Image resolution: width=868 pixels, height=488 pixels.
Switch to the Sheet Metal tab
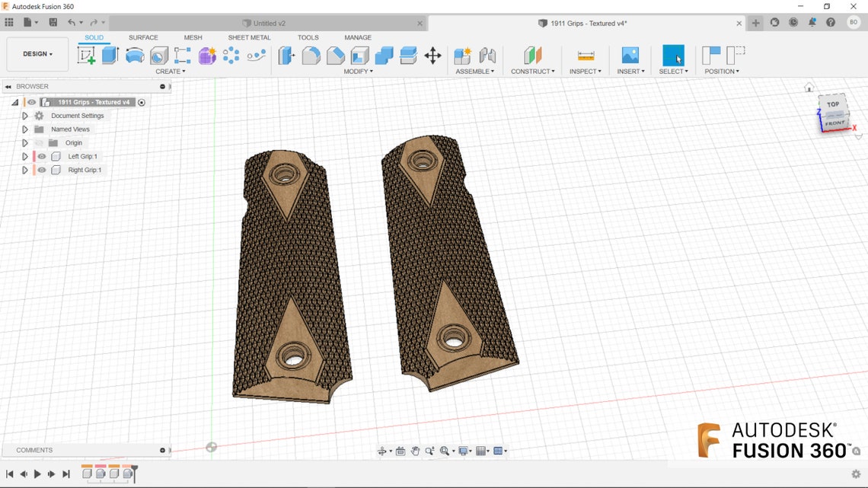pyautogui.click(x=249, y=37)
